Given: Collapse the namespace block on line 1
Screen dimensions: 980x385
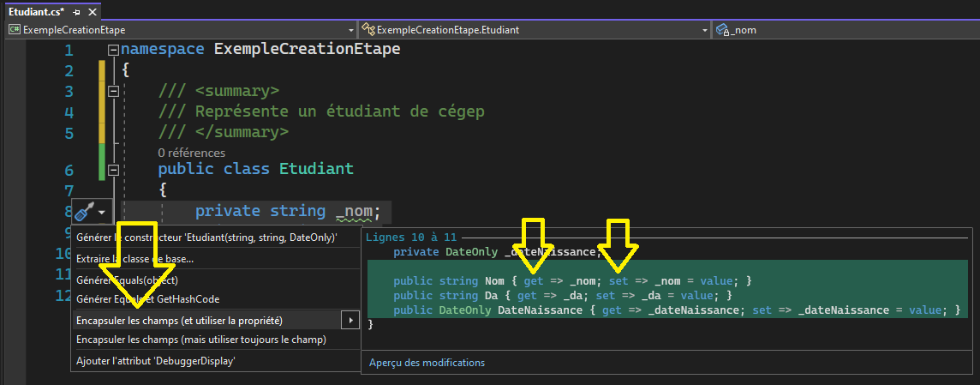Looking at the screenshot, I should point(113,50).
